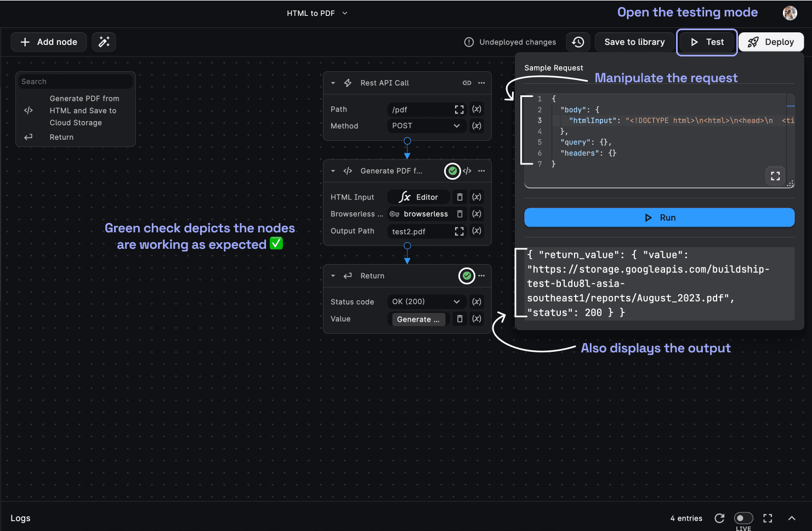Click the node Search field
The width and height of the screenshot is (812, 531).
point(75,81)
